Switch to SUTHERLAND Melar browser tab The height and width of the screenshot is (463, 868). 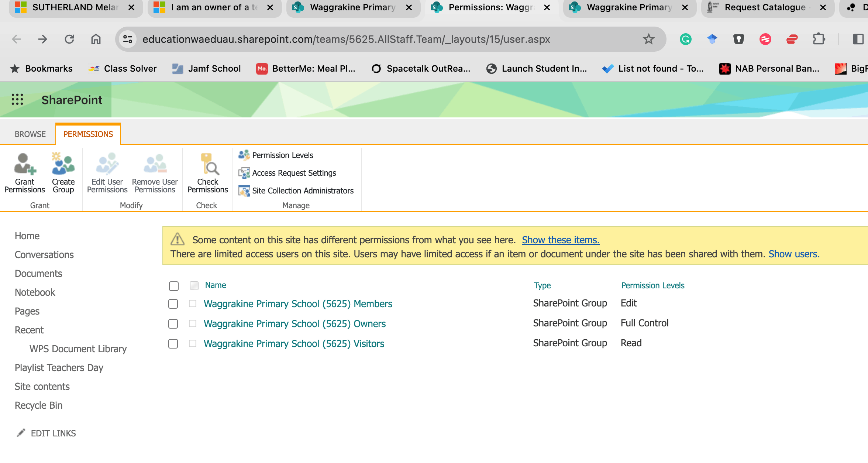pyautogui.click(x=76, y=7)
